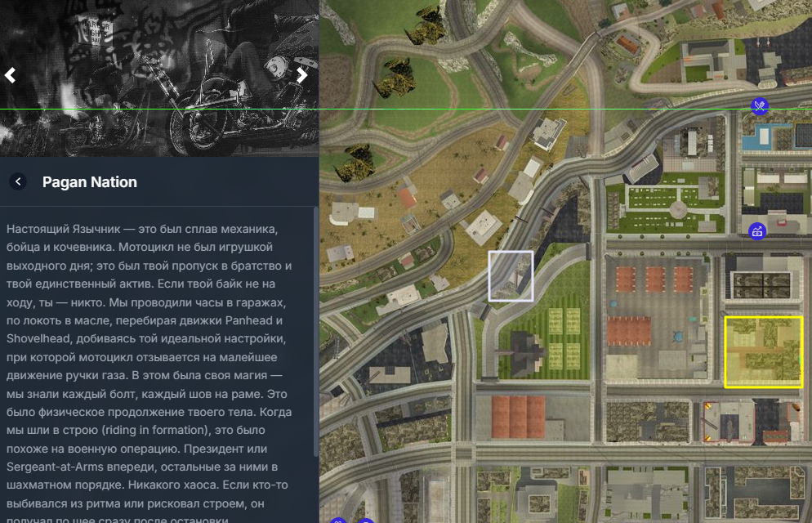This screenshot has width=812, height=523.
Task: Click the white outlined square zone on the map
Action: pyautogui.click(x=511, y=276)
